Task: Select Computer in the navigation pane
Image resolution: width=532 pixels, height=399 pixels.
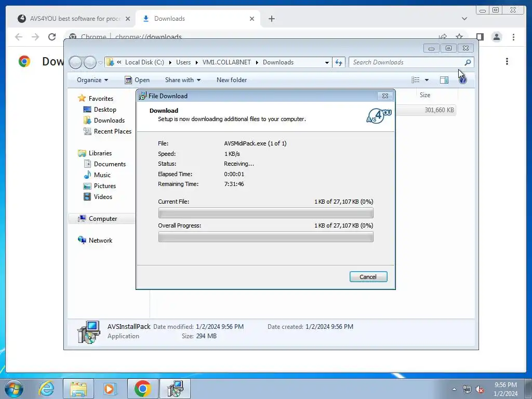Action: pyautogui.click(x=103, y=219)
